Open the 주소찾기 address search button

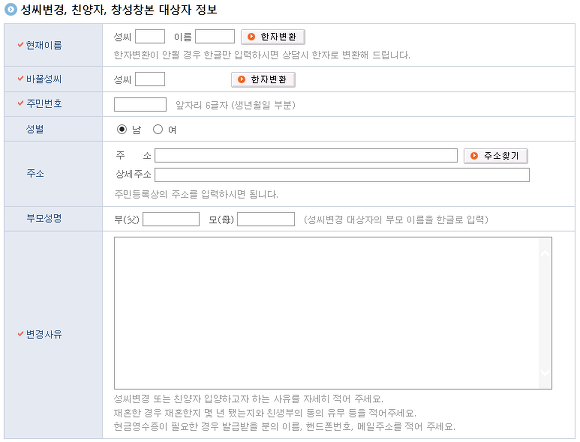[x=496, y=156]
